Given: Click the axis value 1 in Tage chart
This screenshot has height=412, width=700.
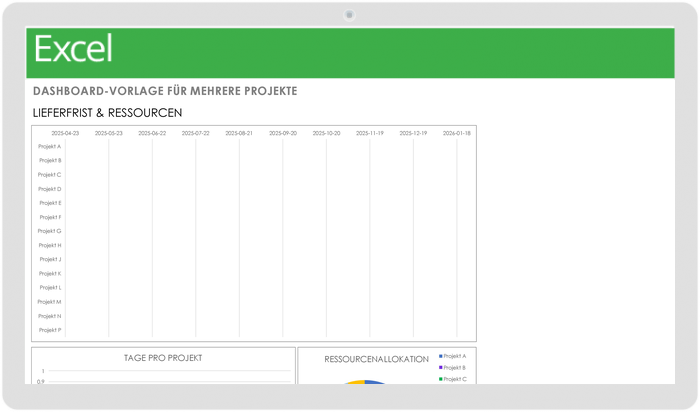Looking at the screenshot, I should (x=43, y=371).
